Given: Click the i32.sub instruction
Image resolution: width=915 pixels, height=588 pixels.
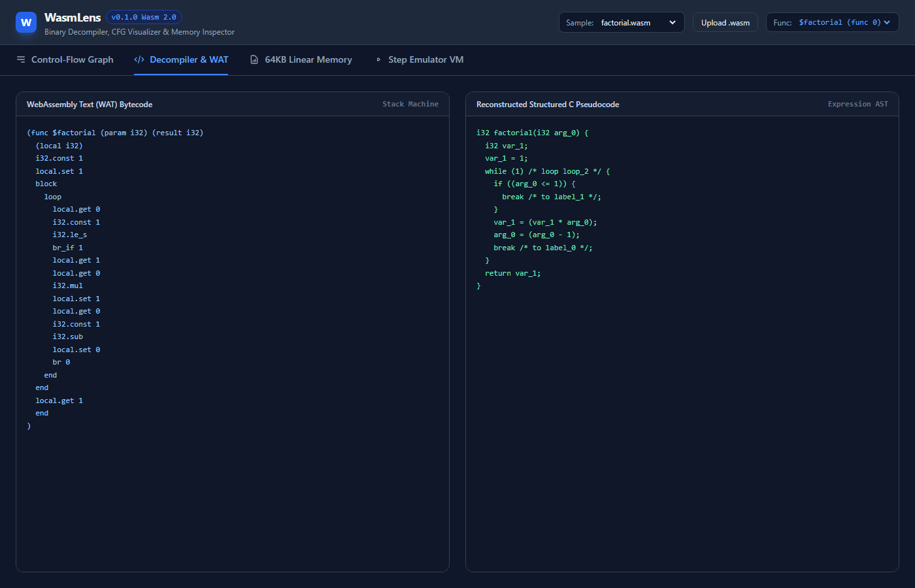Looking at the screenshot, I should pos(68,336).
